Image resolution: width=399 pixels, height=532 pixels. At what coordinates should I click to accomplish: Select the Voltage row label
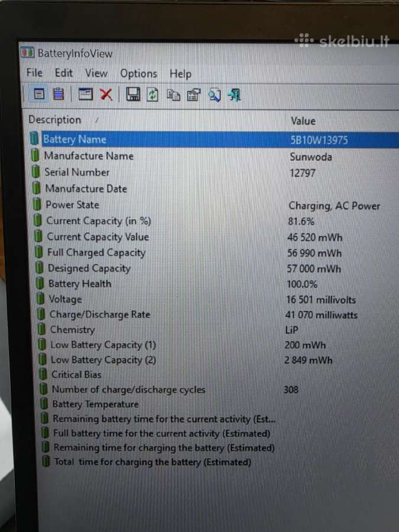tap(66, 299)
